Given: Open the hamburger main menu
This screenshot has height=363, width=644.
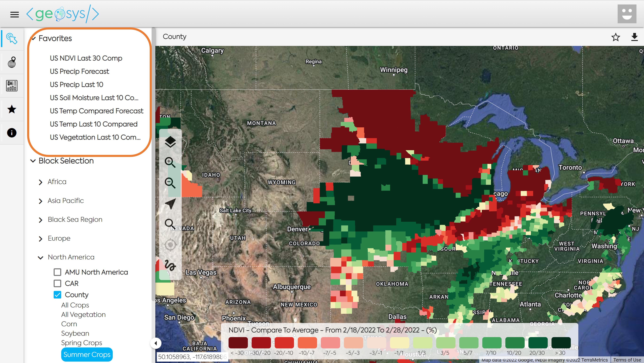Looking at the screenshot, I should click(15, 15).
